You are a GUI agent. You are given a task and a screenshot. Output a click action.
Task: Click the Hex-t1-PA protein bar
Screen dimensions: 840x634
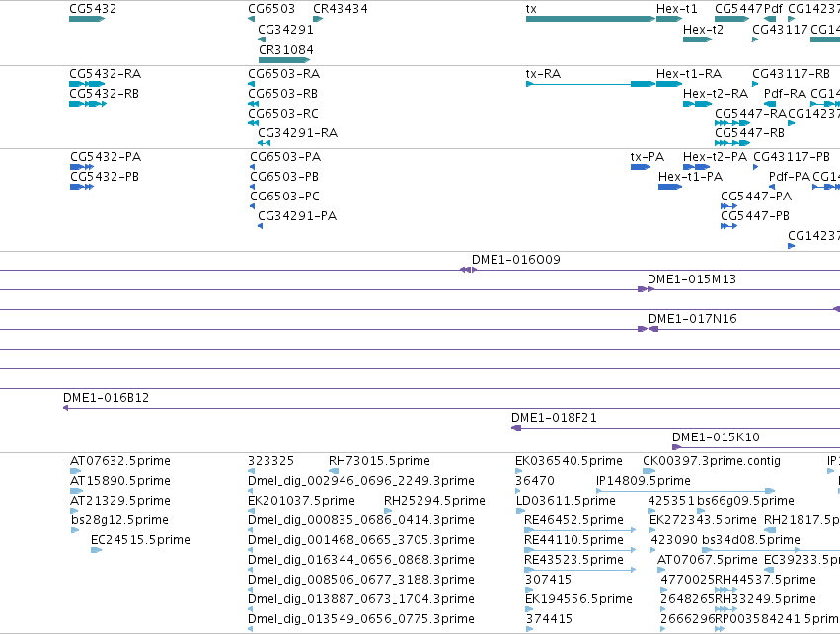click(x=670, y=187)
